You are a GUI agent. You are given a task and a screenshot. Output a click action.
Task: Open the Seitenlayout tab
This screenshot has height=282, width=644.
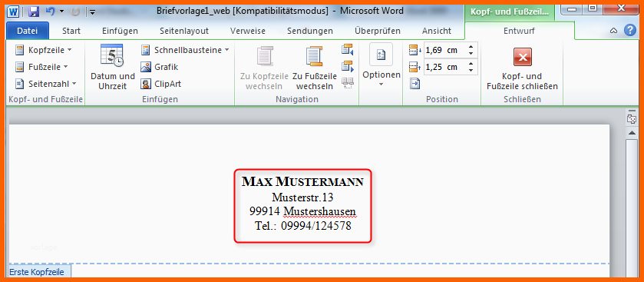(x=184, y=31)
